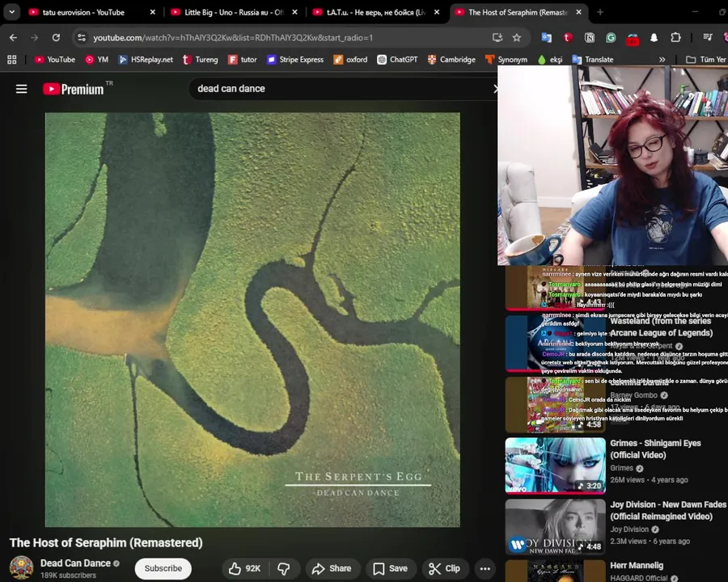Open Grimes Shinigami Eyes thumbnail
The height and width of the screenshot is (582, 728).
click(555, 465)
